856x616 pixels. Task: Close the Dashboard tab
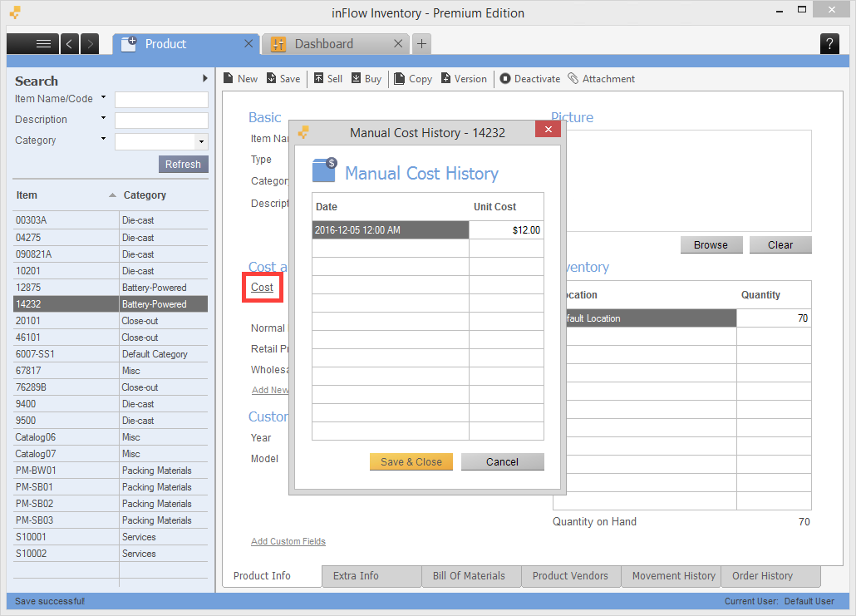[x=398, y=44]
